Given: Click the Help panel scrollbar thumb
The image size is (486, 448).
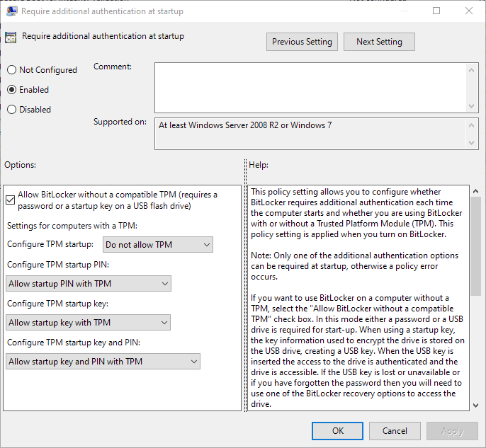Looking at the screenshot, I should 475,246.
